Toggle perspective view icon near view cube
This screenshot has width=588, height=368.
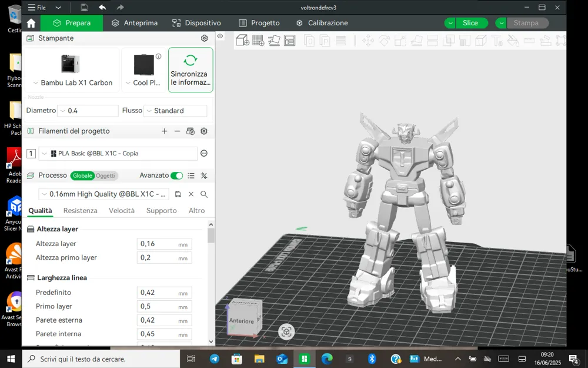tap(286, 331)
